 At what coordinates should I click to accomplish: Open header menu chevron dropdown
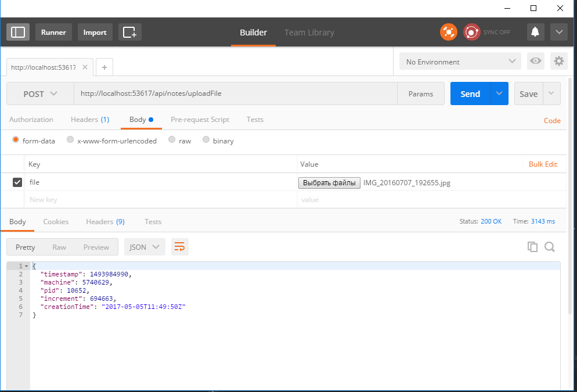(x=559, y=32)
